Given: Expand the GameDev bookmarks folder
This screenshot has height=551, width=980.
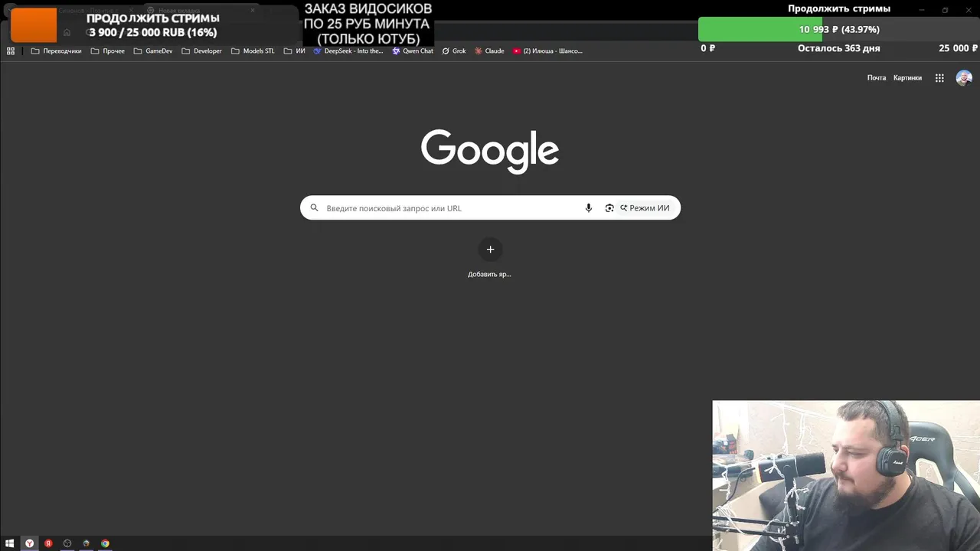Looking at the screenshot, I should tap(153, 51).
